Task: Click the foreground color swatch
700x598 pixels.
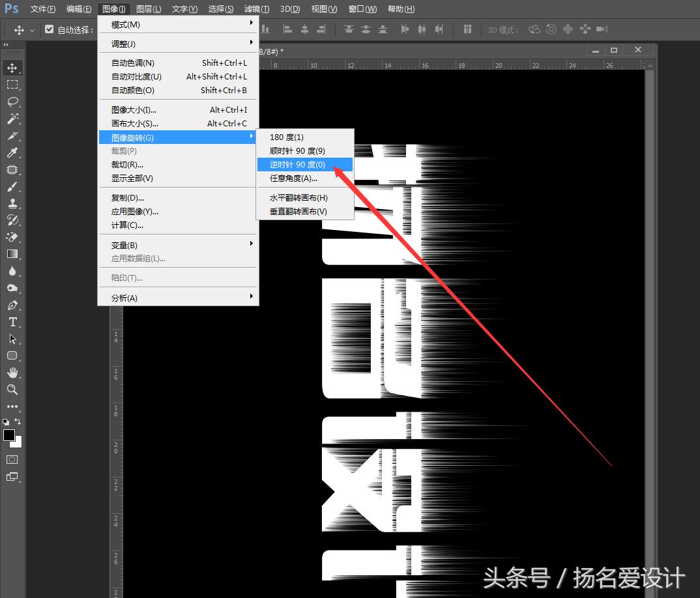Action: click(x=8, y=435)
